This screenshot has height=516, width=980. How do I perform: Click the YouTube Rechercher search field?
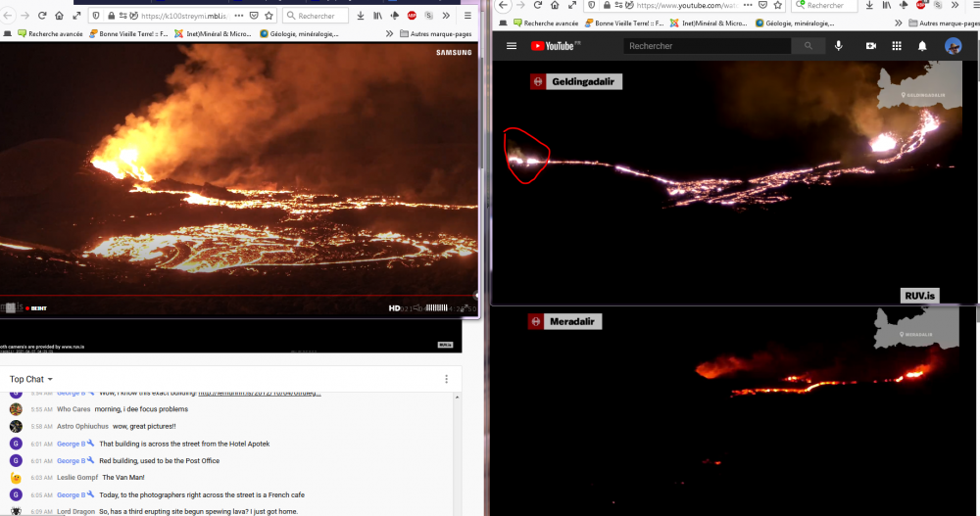tap(708, 46)
